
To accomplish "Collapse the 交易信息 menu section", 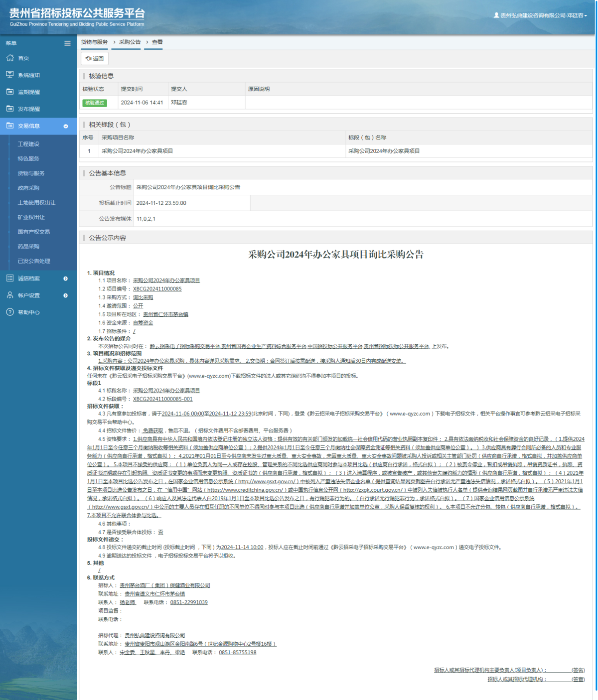I will 65,126.
